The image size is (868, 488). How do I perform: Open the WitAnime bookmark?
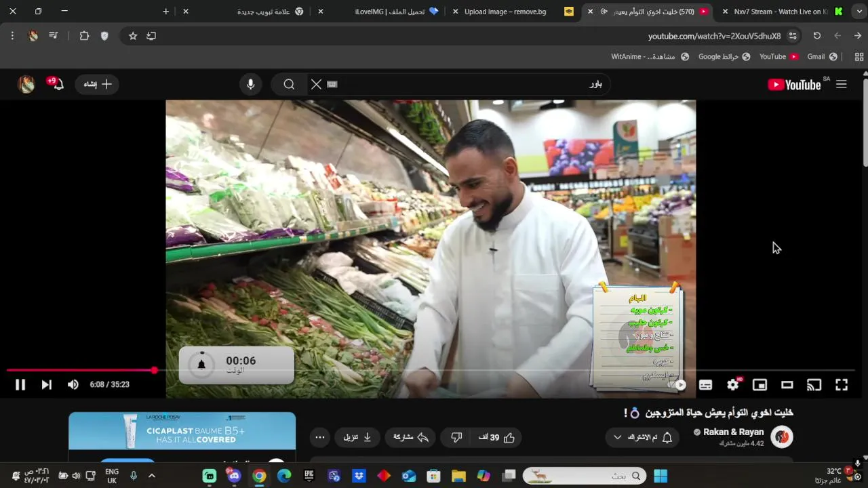(x=650, y=57)
